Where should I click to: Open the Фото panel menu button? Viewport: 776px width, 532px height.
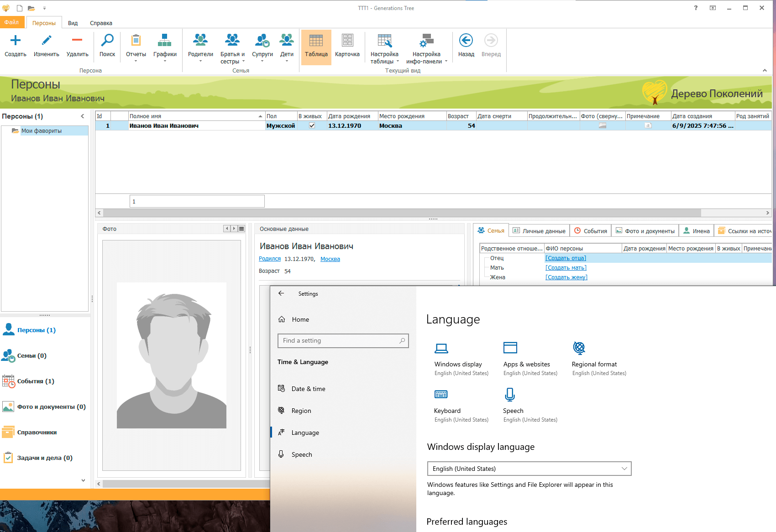[242, 229]
